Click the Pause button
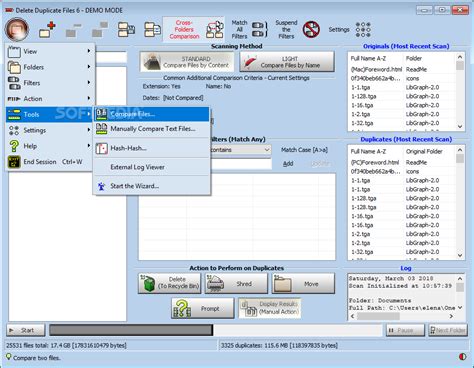The width and height of the screenshot is (474, 368). (405, 330)
